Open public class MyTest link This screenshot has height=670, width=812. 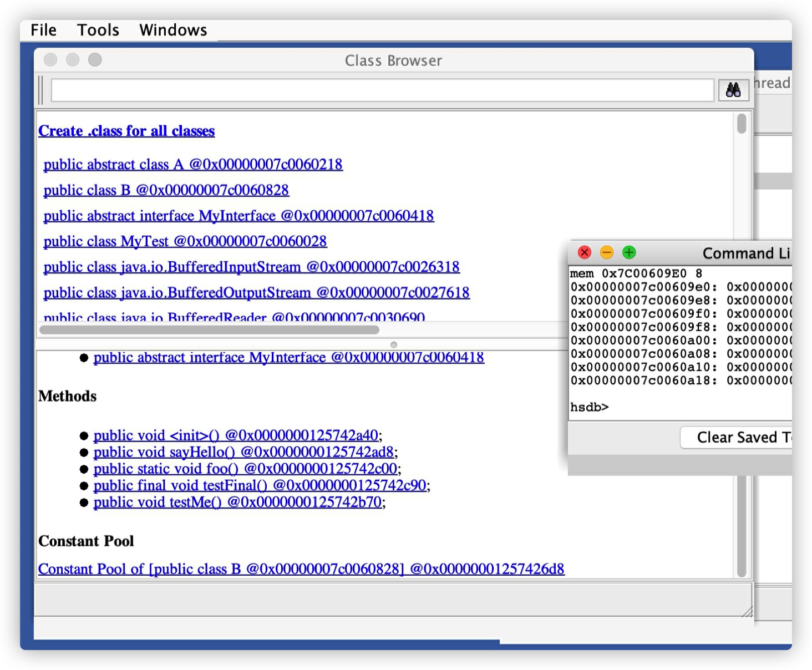[x=185, y=241]
